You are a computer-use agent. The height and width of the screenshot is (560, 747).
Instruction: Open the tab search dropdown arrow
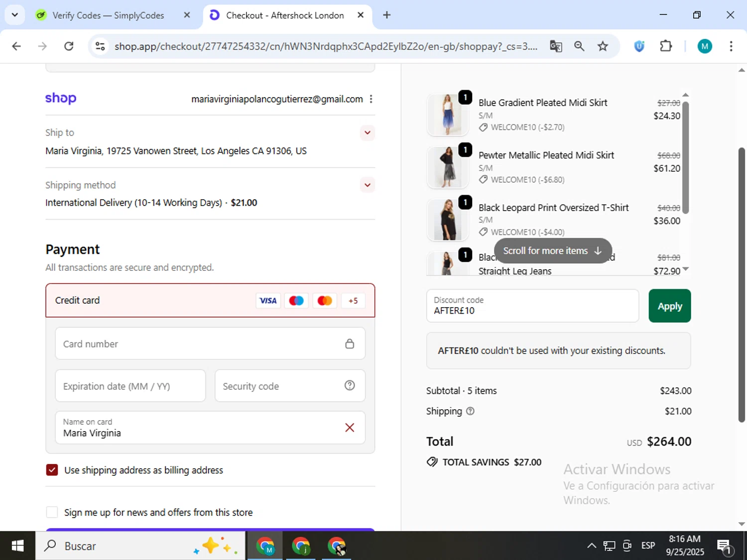[x=15, y=15]
